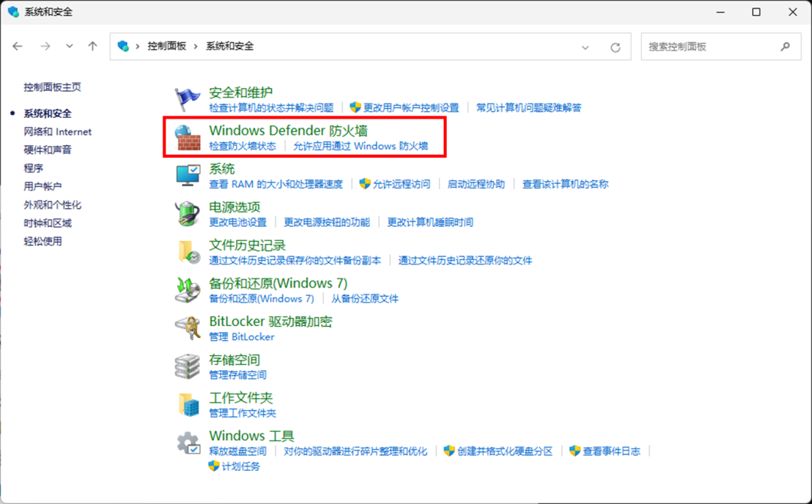Click the Windows Defender firewall brick icon
Viewport: 812px width, 504px height.
click(187, 137)
